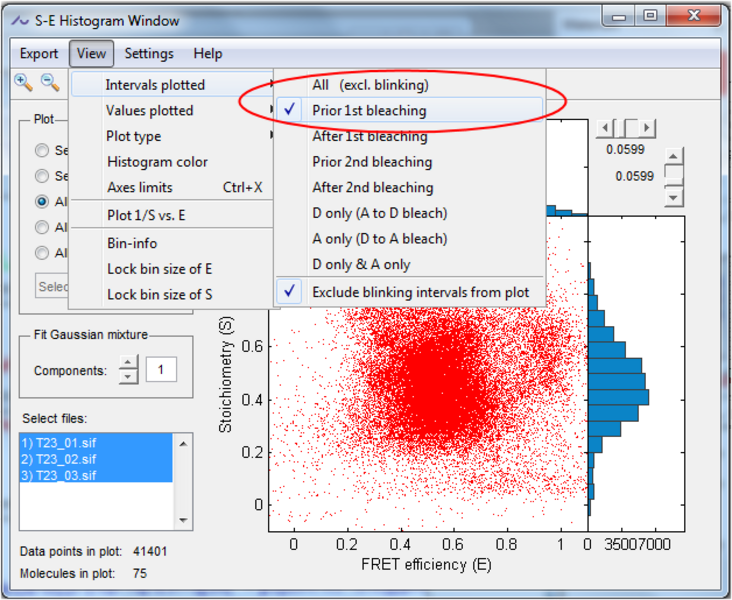Increase Gaussian components with up stepper
This screenshot has width=732, height=600.
click(x=128, y=363)
